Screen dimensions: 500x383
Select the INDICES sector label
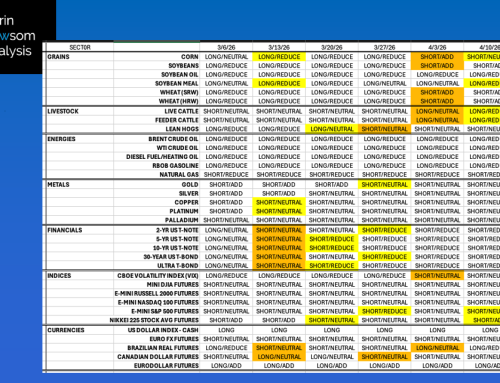tap(59, 276)
